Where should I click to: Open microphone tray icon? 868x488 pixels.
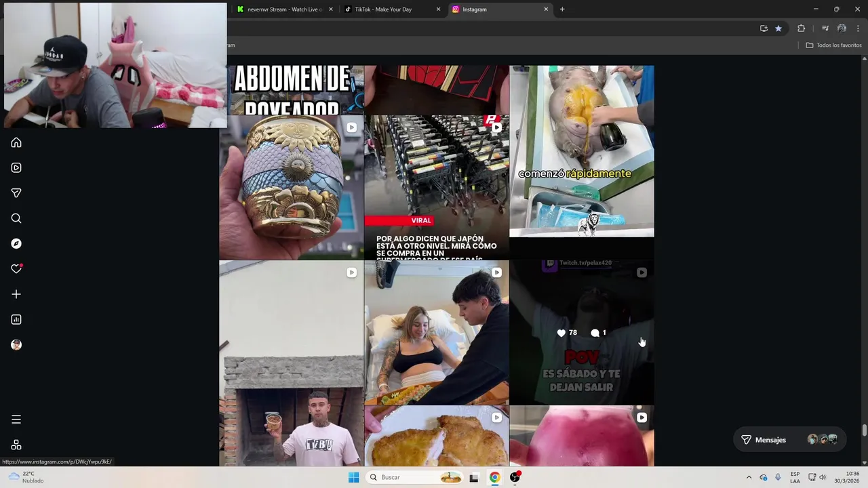[778, 477]
